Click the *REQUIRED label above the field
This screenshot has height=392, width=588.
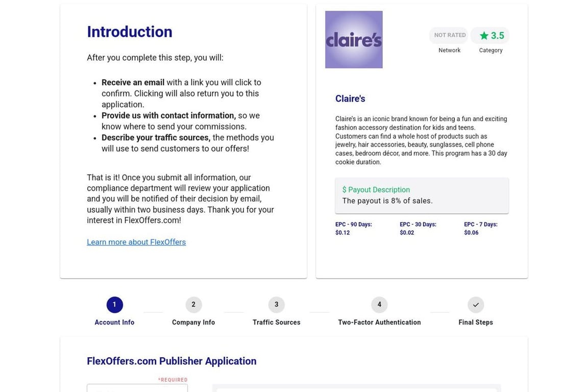pos(173,380)
